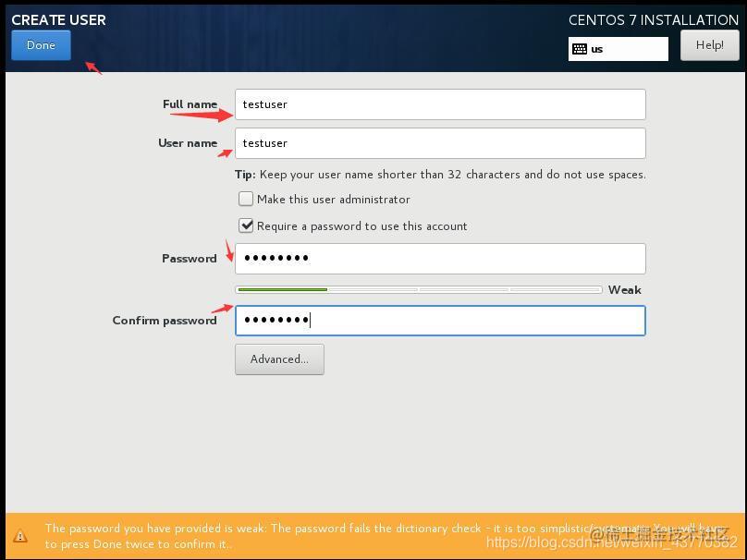Focus the User name input field

pos(440,143)
